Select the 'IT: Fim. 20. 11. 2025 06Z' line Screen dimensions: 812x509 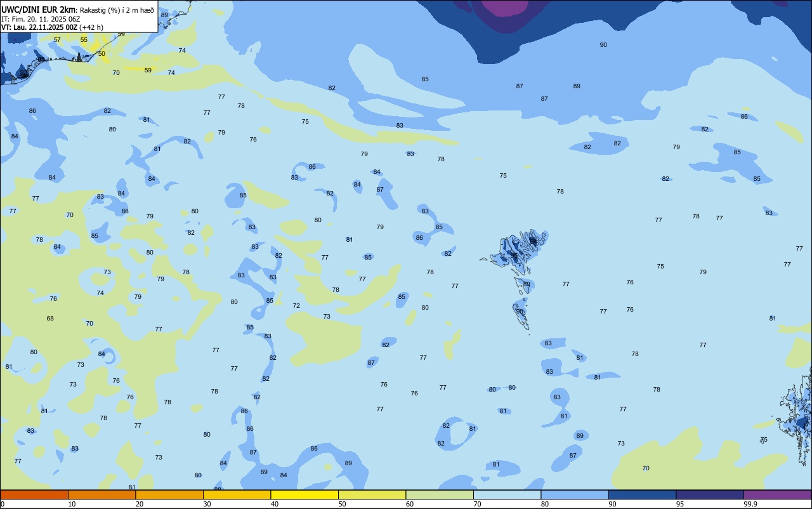click(x=41, y=18)
